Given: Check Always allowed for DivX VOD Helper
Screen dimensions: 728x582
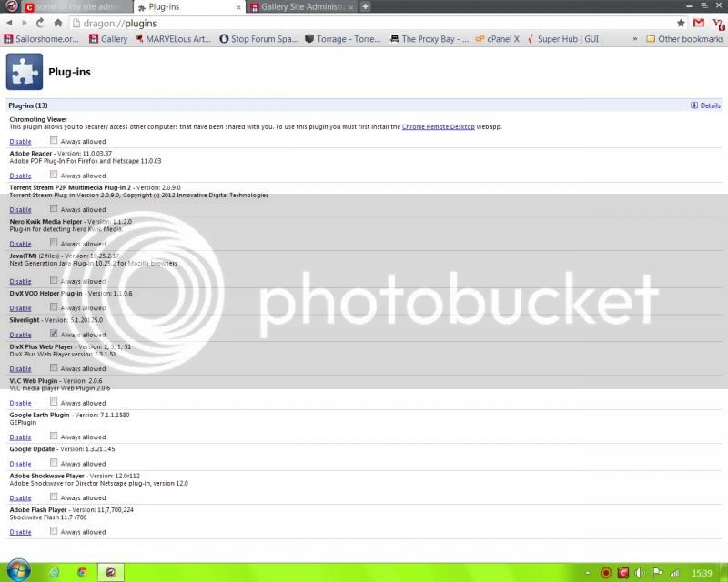Looking at the screenshot, I should (54, 306).
